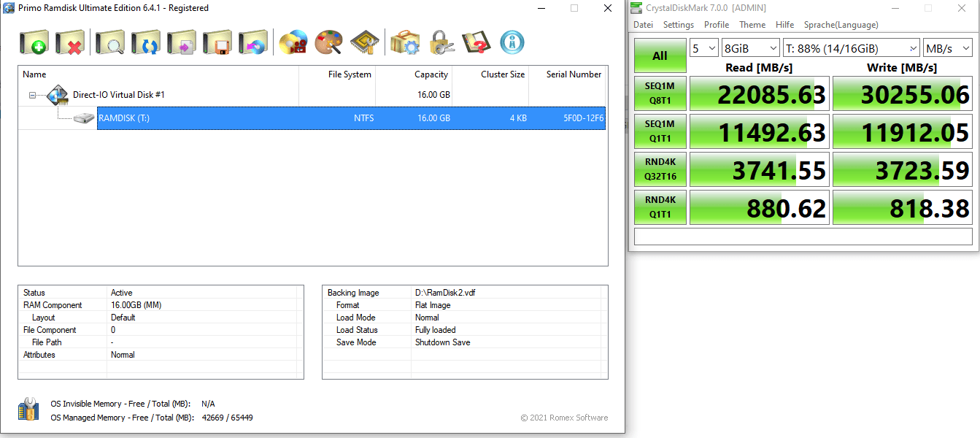Click the D:\RamDisk2.vdf backing image value
The image size is (980, 438).
pos(445,293)
